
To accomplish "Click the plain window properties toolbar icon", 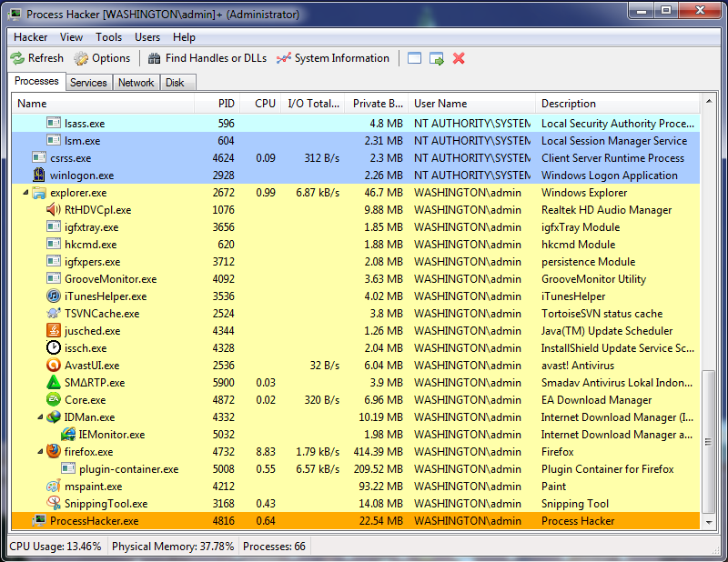I will [x=414, y=57].
